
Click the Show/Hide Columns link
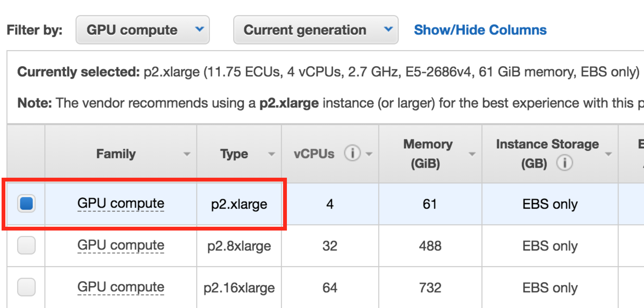(480, 30)
